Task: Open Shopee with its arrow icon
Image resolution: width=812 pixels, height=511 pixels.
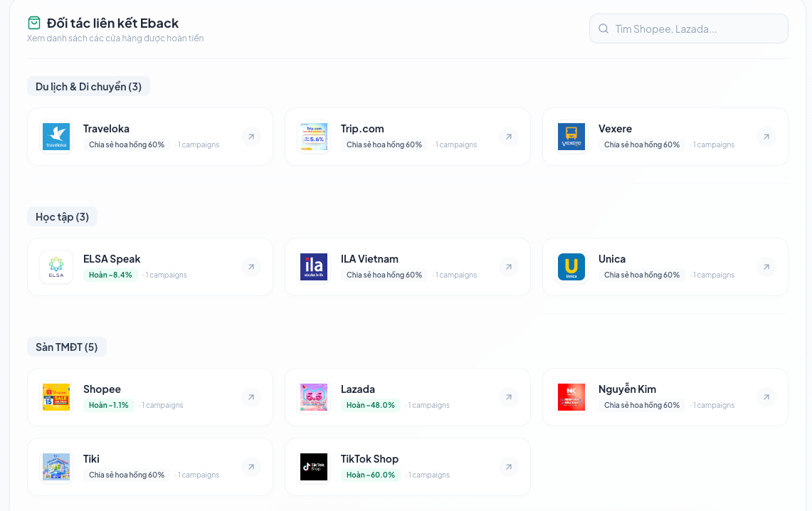Action: 251,397
